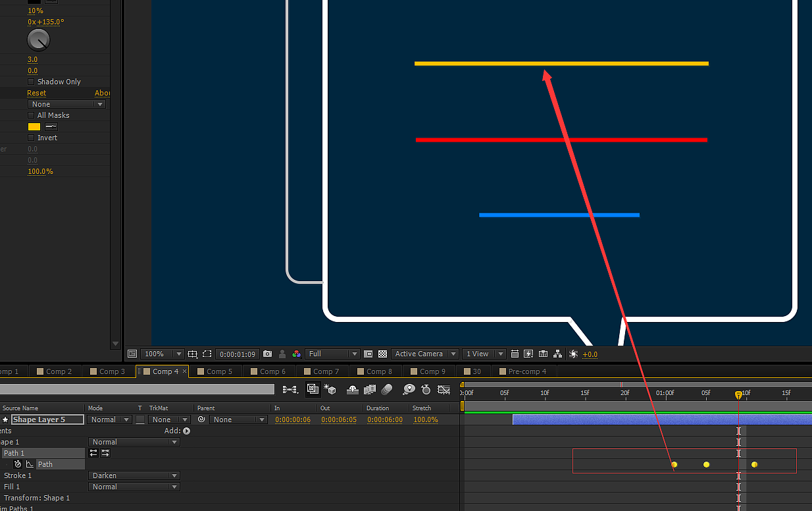Switch to the Comp 3 tab
This screenshot has height=511, width=812.
[107, 371]
